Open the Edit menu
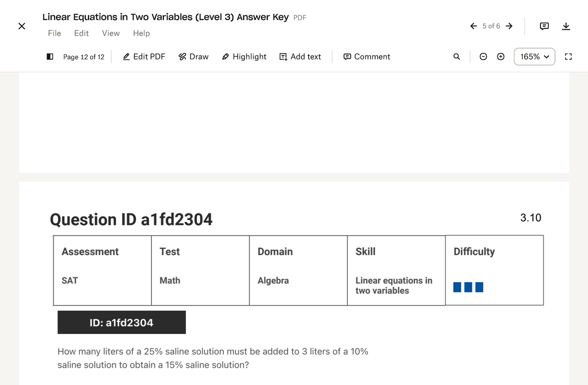 click(x=81, y=33)
